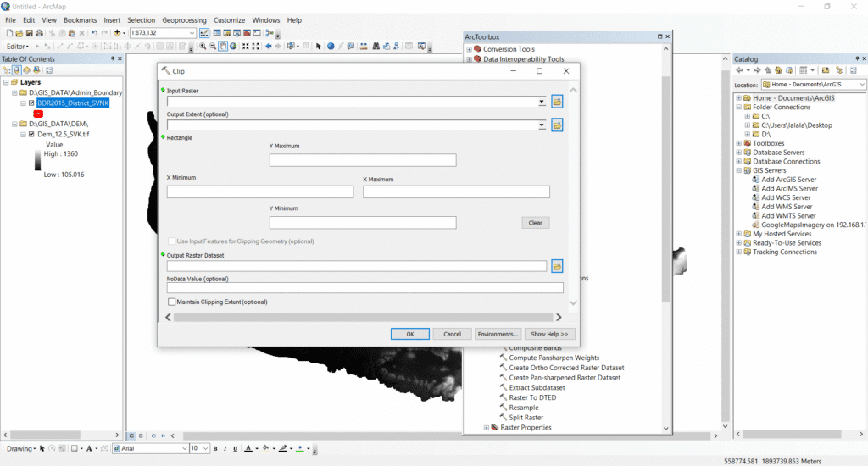Apply bold text in Drawing toolbar
The image size is (868, 466).
pos(215,449)
